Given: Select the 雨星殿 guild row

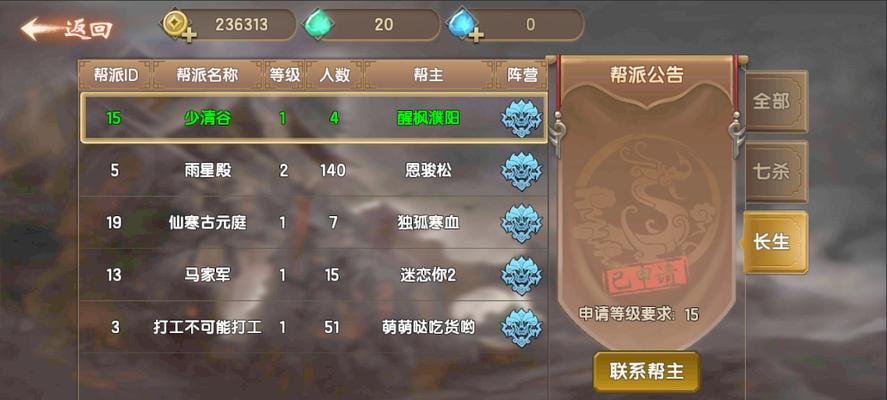Looking at the screenshot, I should (313, 171).
